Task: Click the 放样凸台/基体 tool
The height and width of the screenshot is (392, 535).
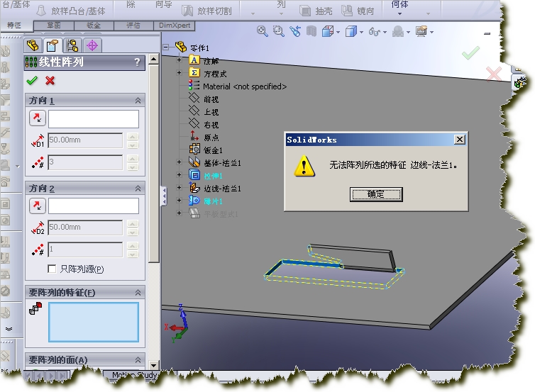Action: click(71, 11)
